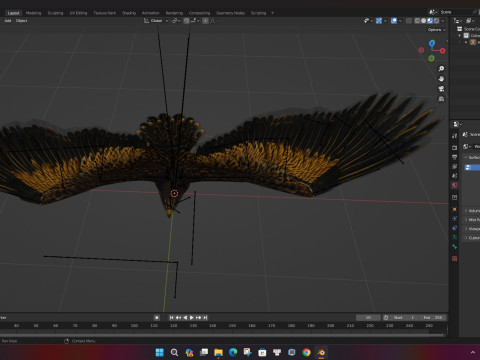Image resolution: width=480 pixels, height=360 pixels.
Task: Collapse the Surface panel
Action: click(x=472, y=157)
